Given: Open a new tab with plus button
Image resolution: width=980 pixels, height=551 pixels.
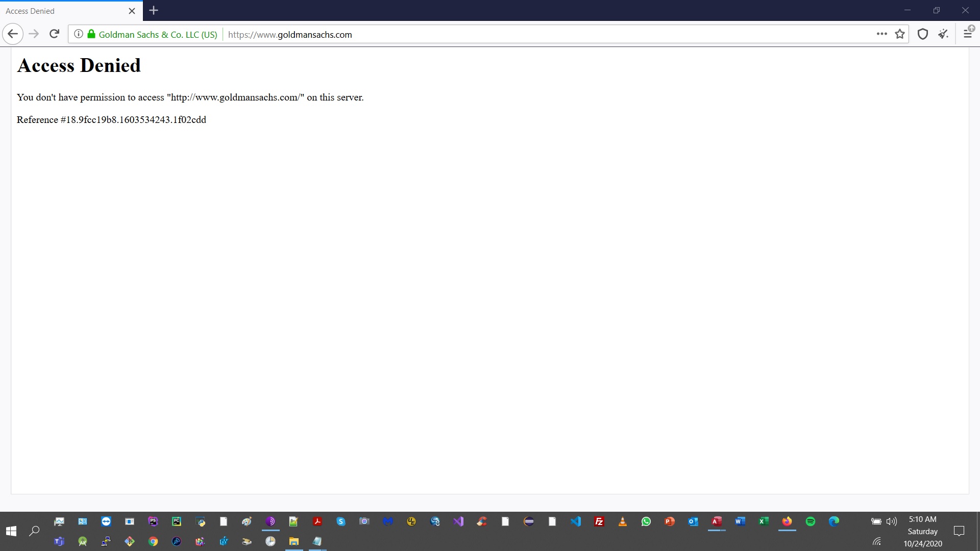Looking at the screenshot, I should point(154,10).
